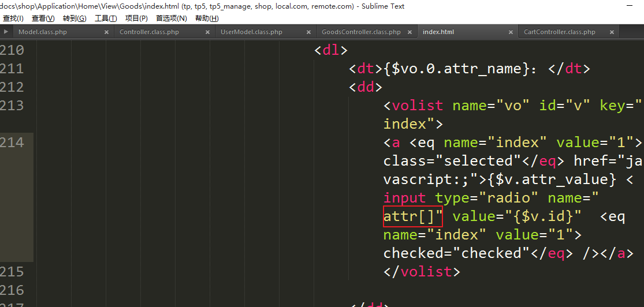Open the 项目(P) menu
644x307 pixels.
(136, 18)
